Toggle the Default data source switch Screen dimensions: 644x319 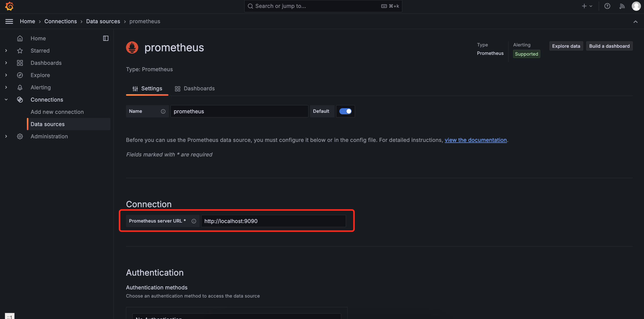pyautogui.click(x=345, y=111)
